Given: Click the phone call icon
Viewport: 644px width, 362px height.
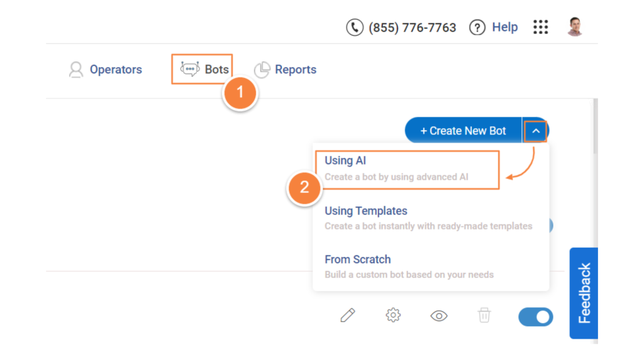Looking at the screenshot, I should click(x=355, y=28).
